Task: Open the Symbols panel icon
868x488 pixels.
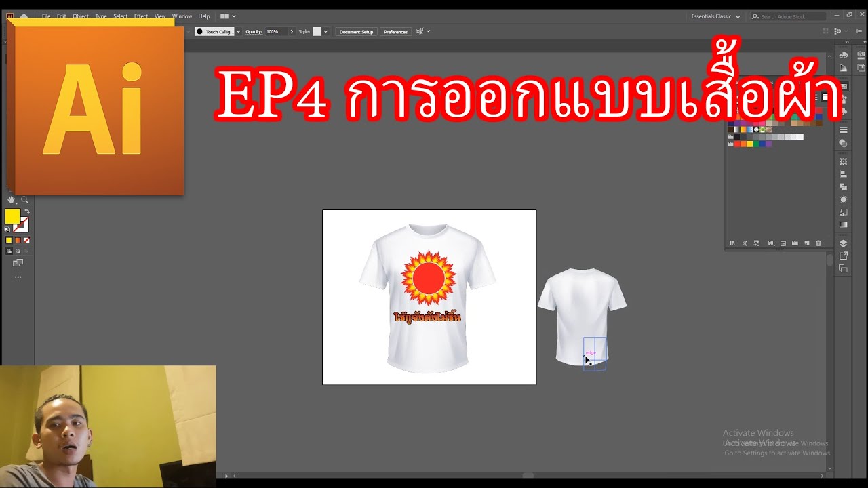Action: click(844, 112)
